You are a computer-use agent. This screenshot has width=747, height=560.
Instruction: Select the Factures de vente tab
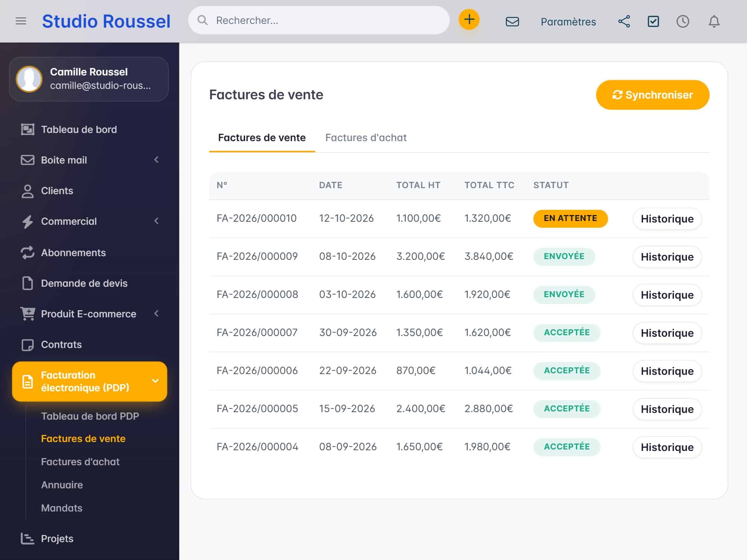[x=262, y=138]
